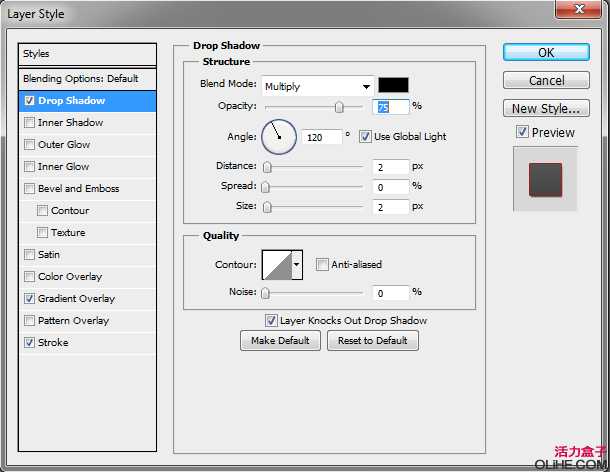610x472 pixels.
Task: Click the Opacity slider handle
Action: point(340,107)
